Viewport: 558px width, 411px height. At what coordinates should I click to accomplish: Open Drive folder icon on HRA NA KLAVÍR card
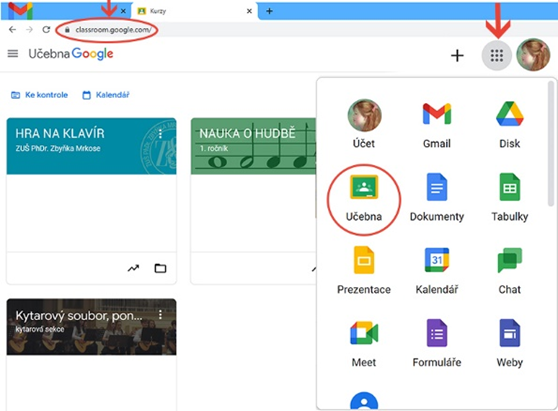160,268
